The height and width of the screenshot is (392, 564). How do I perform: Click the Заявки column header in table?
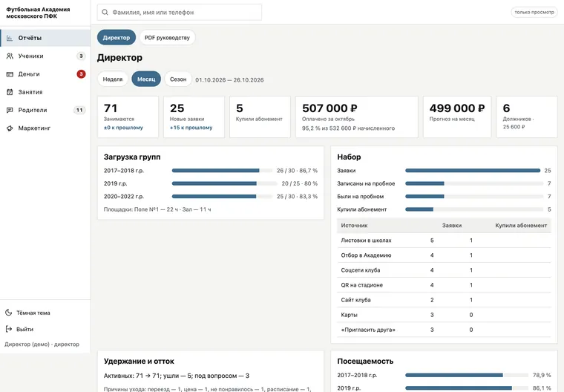click(x=452, y=226)
